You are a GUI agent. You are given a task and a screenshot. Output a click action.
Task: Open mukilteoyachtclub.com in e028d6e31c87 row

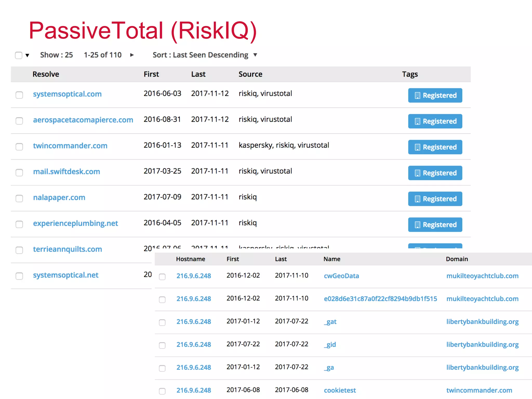[482, 299]
